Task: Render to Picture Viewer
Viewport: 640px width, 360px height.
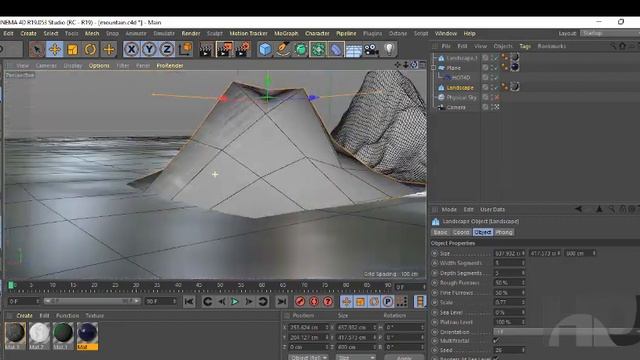Action: (x=224, y=49)
